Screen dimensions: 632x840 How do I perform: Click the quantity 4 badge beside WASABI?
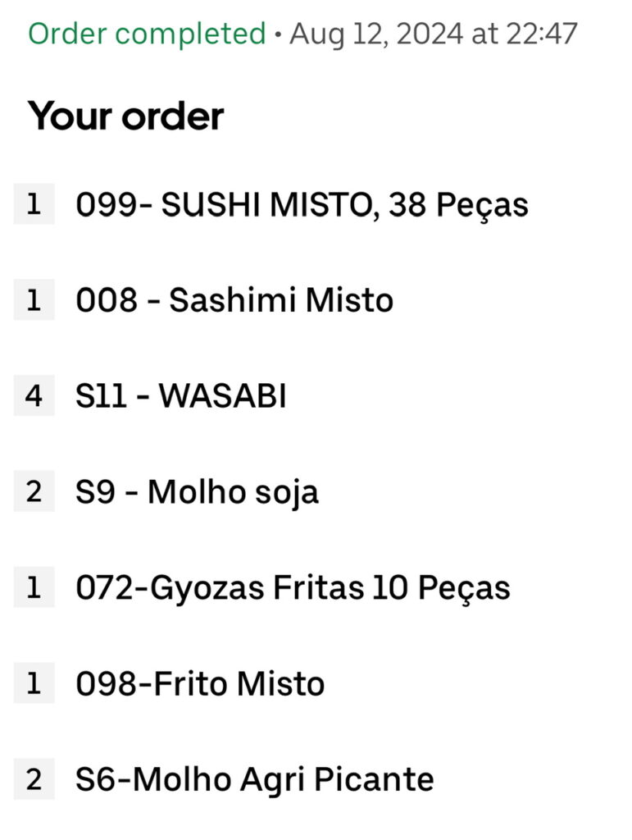tap(34, 396)
